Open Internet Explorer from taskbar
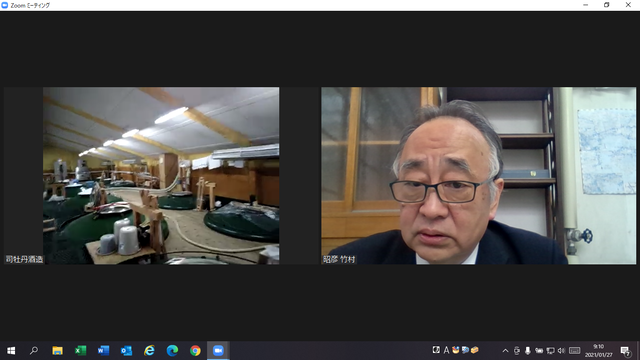Image resolution: width=640 pixels, height=360 pixels. [x=149, y=351]
